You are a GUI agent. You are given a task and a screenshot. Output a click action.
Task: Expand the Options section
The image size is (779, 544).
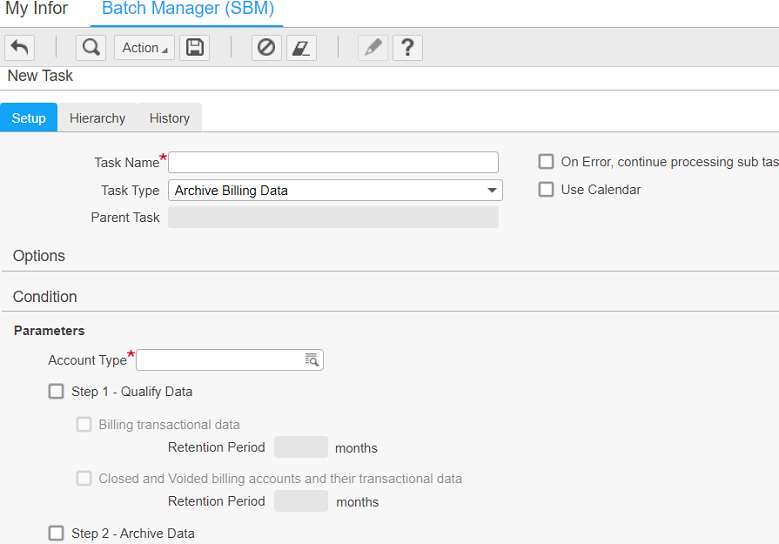pos(39,256)
